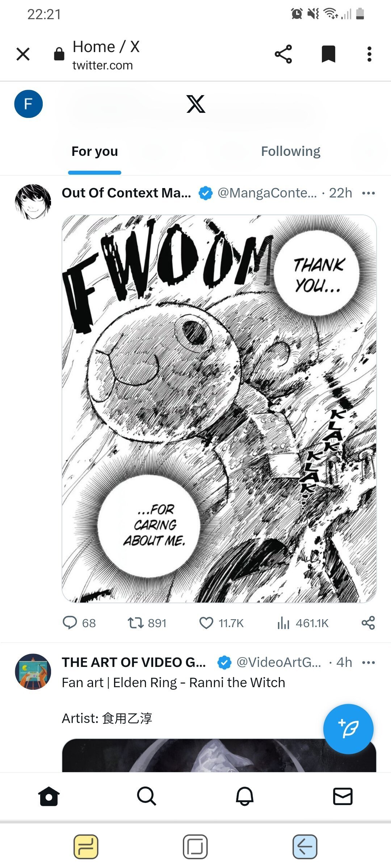Switch to the Following tab
This screenshot has width=391, height=868.
(x=291, y=152)
